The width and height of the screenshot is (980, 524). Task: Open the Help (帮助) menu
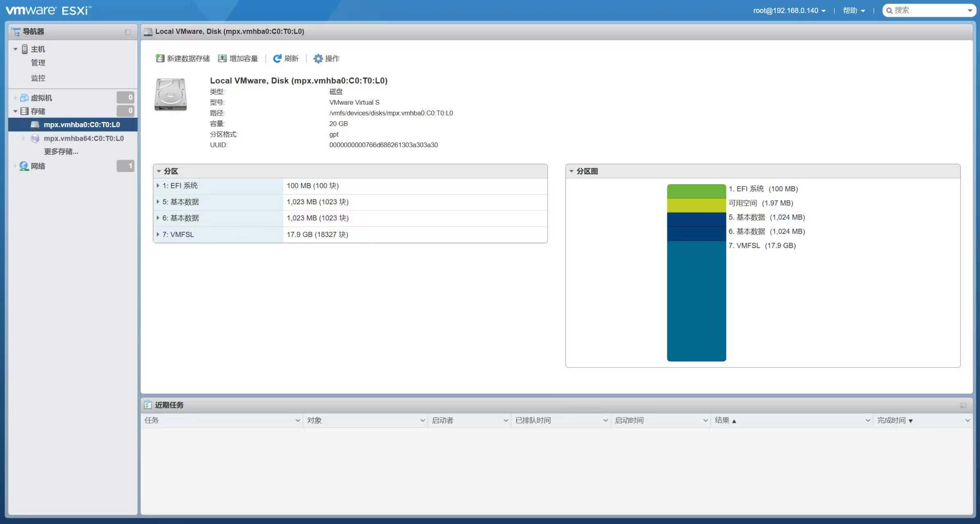click(x=854, y=11)
